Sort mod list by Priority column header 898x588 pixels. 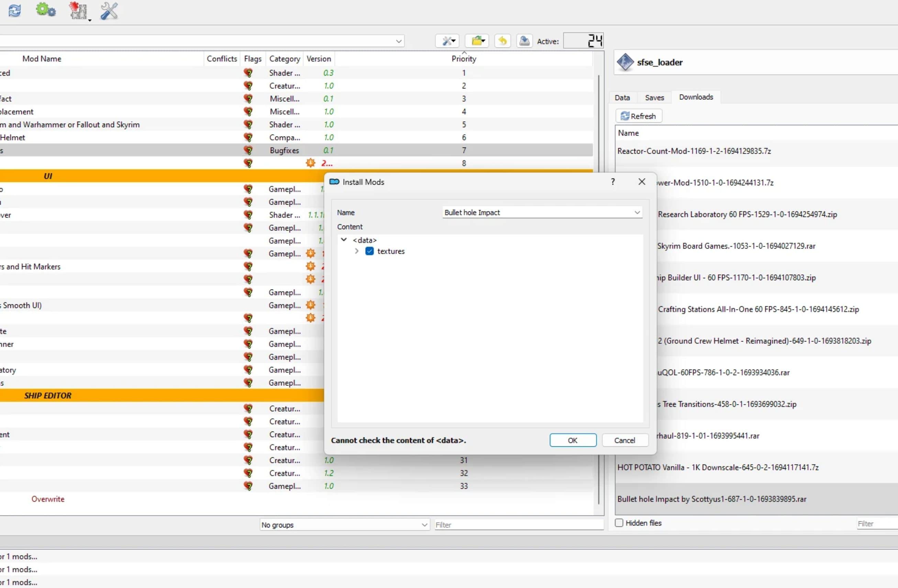(463, 59)
